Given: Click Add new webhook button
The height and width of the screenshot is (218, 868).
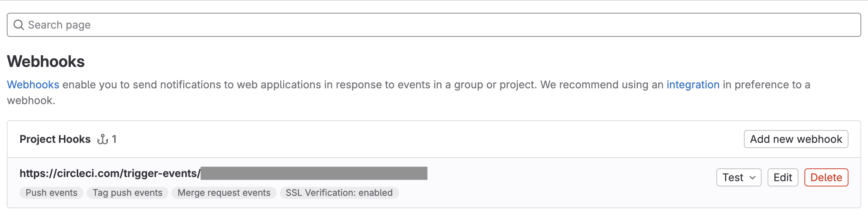Looking at the screenshot, I should (x=796, y=139).
